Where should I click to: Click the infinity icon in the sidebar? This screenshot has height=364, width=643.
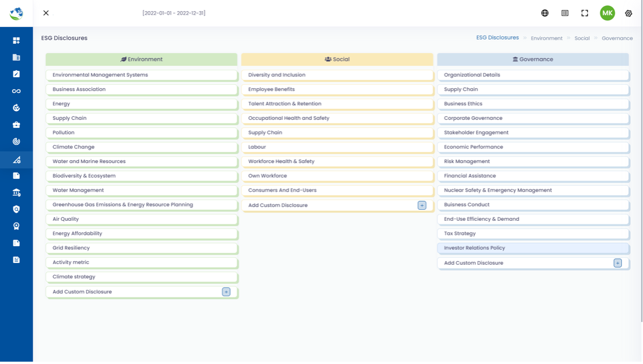[x=16, y=91]
